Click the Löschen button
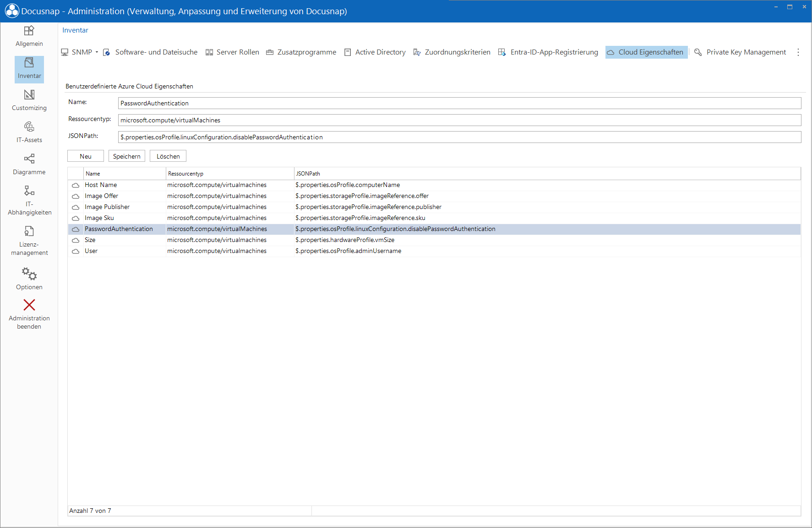Screen dimensions: 812x528 168,156
